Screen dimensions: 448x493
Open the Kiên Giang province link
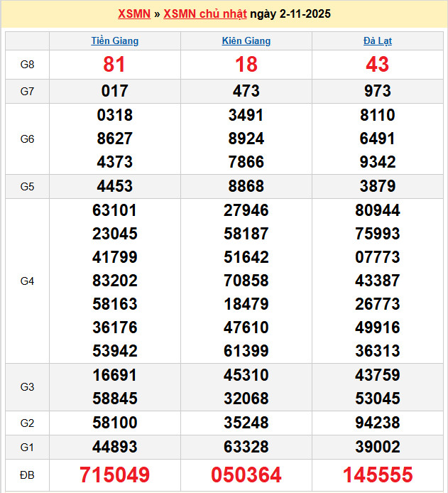pos(246,41)
